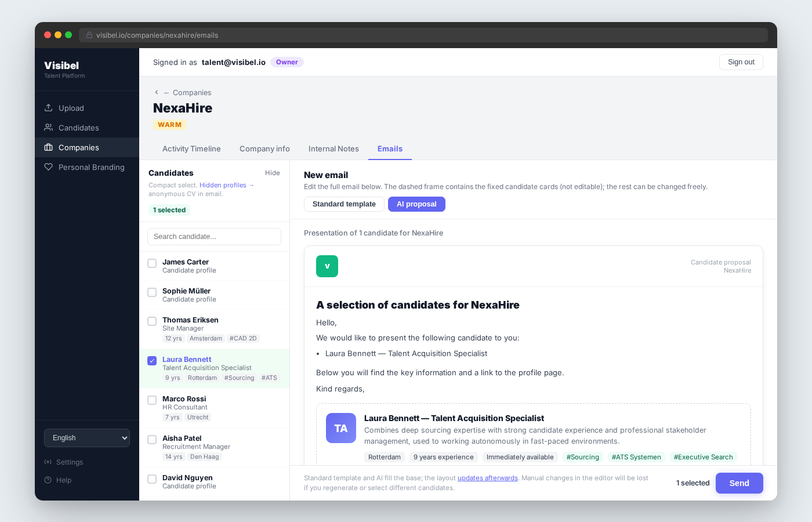Click the Personal Branding heart icon
The image size is (812, 522).
[x=49, y=167]
